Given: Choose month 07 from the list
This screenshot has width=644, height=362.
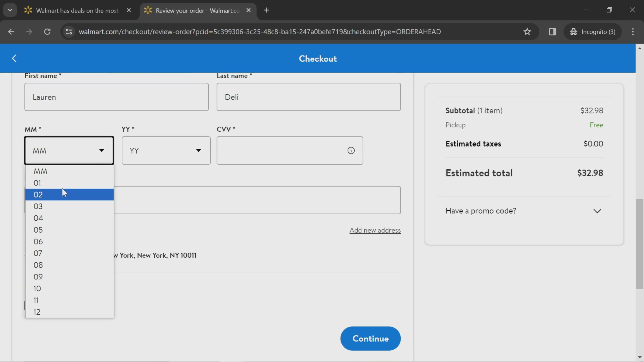Looking at the screenshot, I should pyautogui.click(x=69, y=253).
